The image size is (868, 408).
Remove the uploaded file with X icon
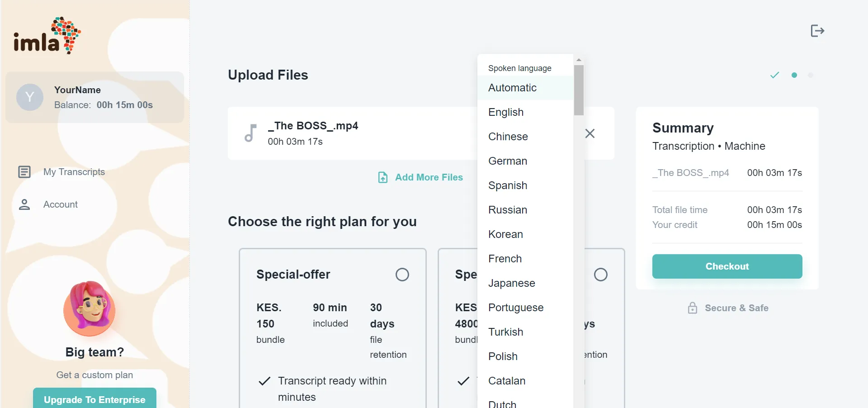click(x=590, y=133)
